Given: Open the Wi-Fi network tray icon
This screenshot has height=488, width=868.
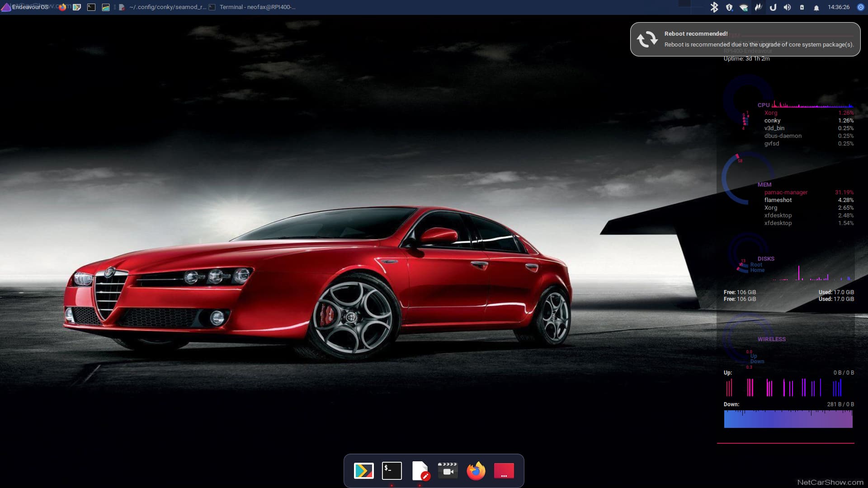Looking at the screenshot, I should [744, 7].
